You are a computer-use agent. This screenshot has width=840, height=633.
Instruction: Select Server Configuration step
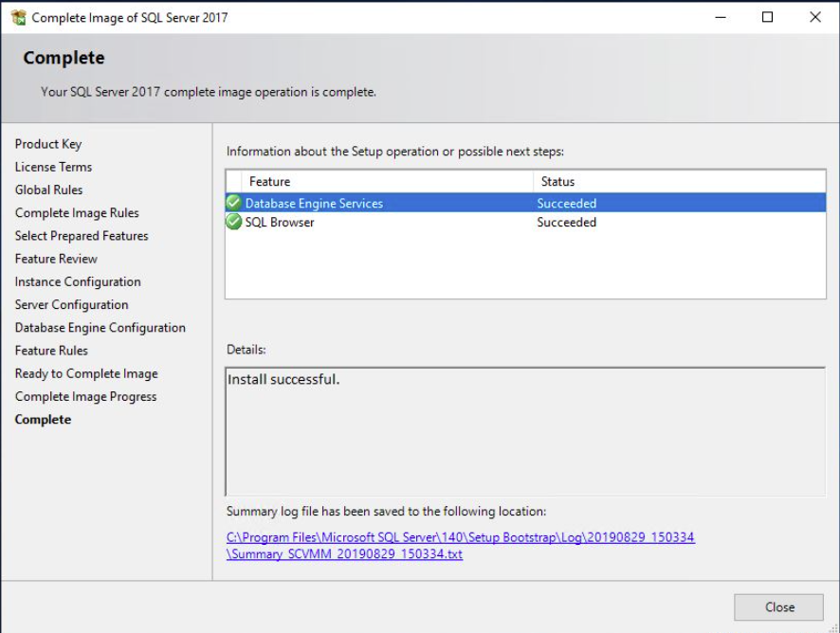[72, 305]
